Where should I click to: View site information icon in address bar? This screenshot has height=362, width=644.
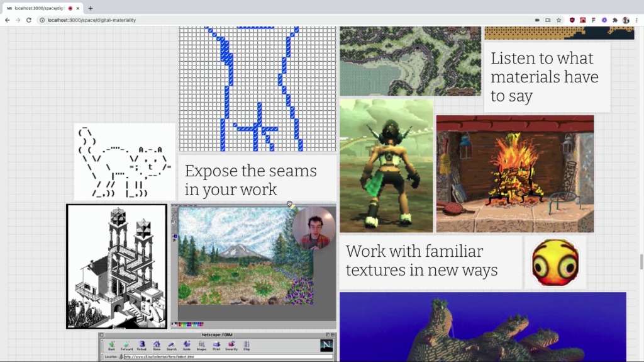coord(42,20)
